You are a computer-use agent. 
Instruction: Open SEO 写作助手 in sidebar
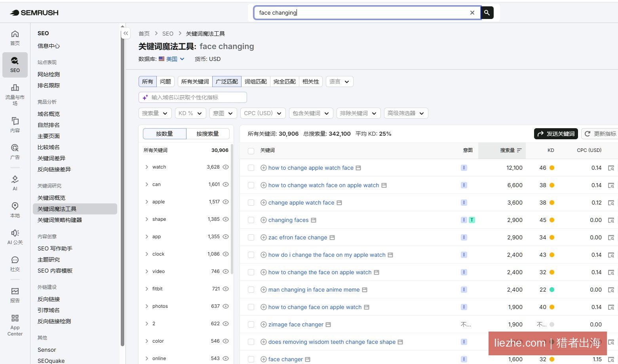[55, 248]
